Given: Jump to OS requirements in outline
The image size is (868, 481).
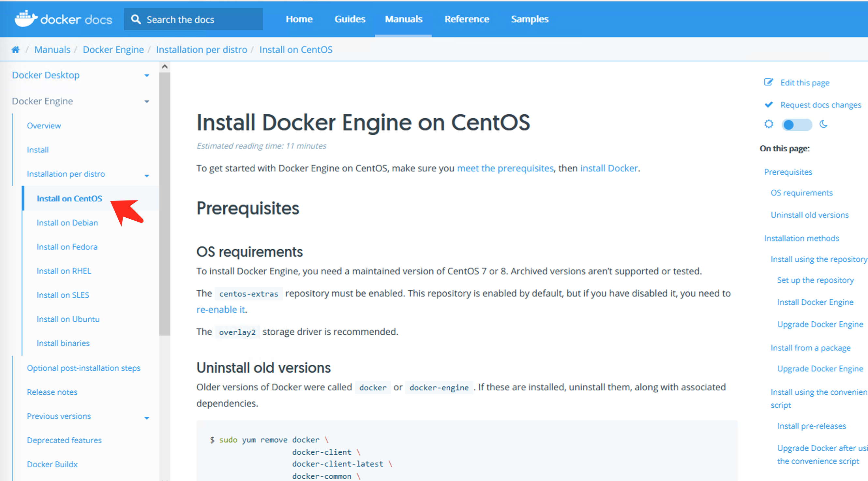Looking at the screenshot, I should tap(801, 193).
